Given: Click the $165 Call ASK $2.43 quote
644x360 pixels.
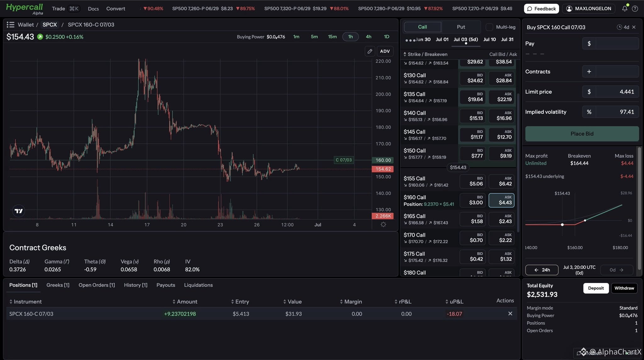Looking at the screenshot, I should click(x=501, y=219).
